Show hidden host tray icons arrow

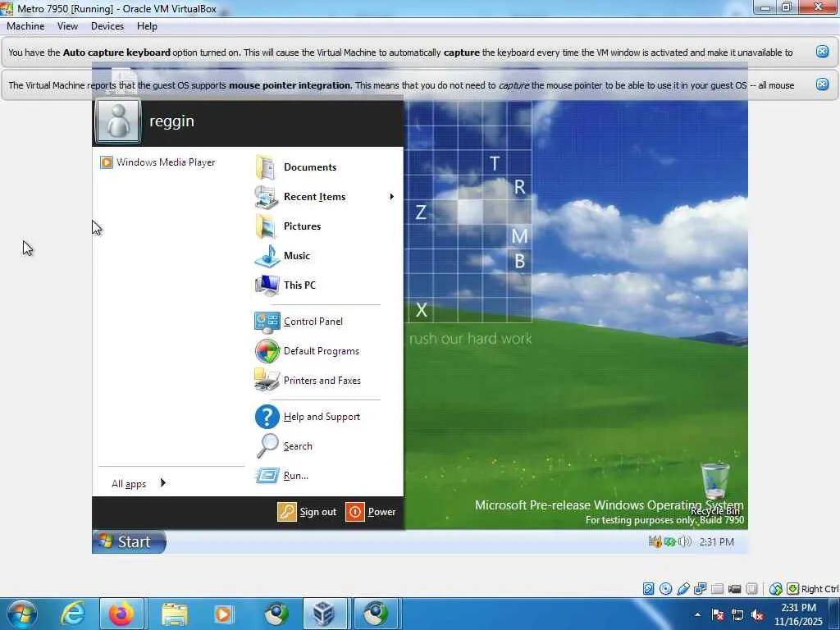point(697,614)
